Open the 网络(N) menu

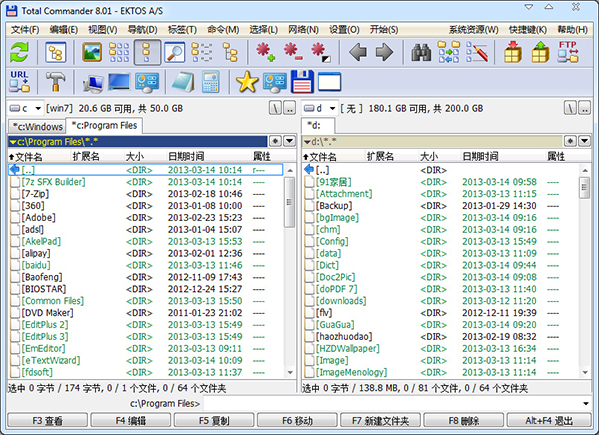tap(303, 30)
